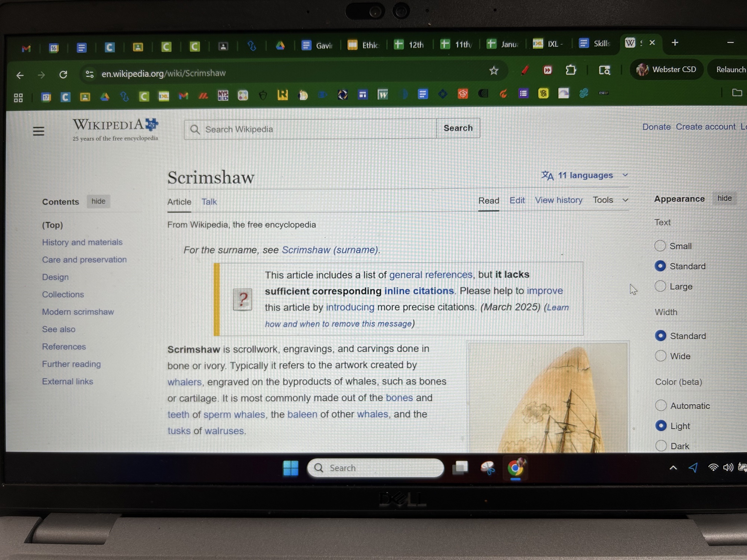This screenshot has width=747, height=560.
Task: Open the Chrome extensions puzzle icon
Action: click(571, 70)
